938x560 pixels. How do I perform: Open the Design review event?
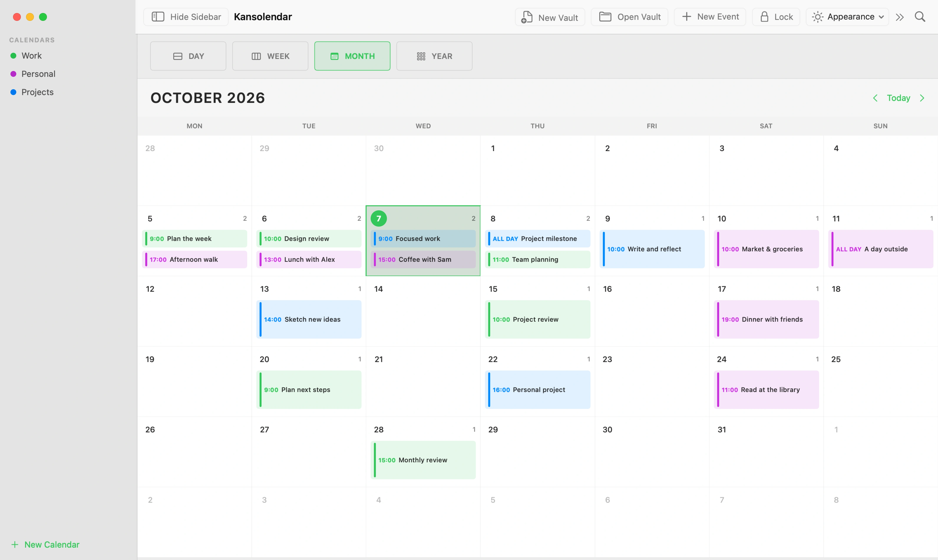click(x=309, y=239)
